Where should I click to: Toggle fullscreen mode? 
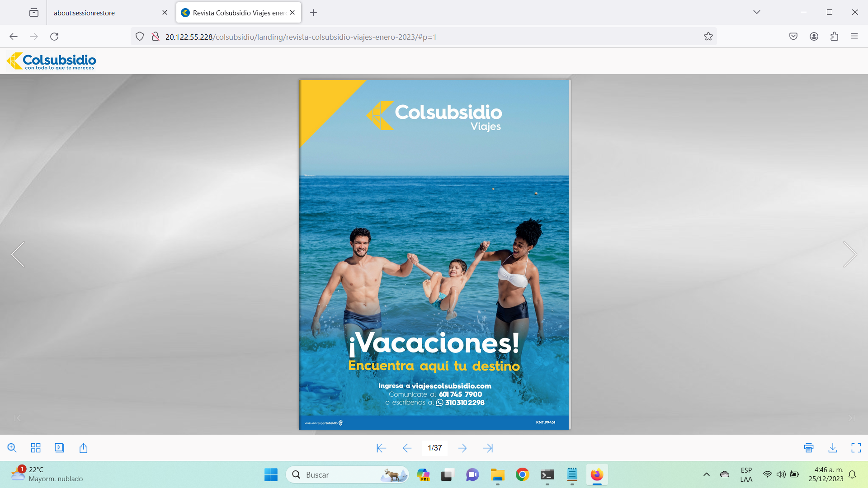(856, 448)
